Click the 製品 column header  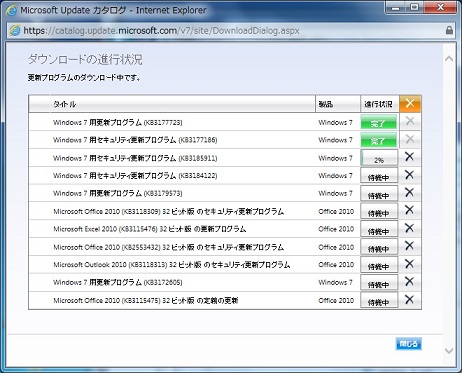pos(326,104)
